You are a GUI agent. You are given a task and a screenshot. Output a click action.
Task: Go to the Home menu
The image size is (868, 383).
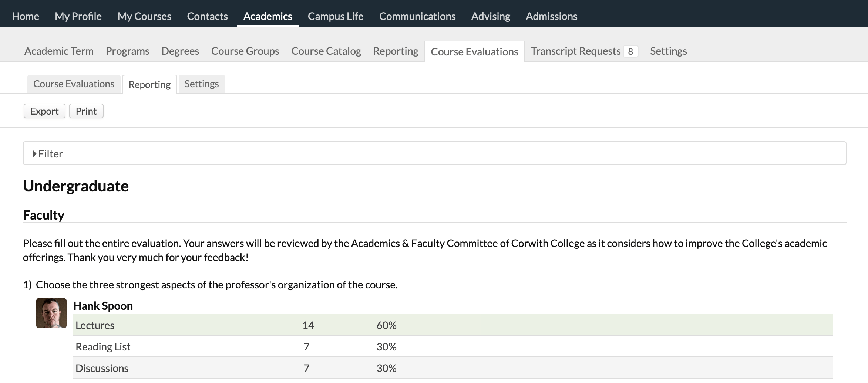26,16
